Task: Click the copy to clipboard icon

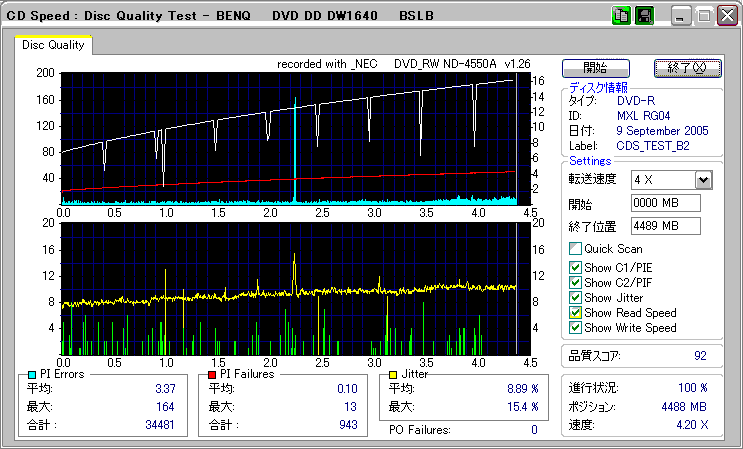Action: click(x=621, y=17)
